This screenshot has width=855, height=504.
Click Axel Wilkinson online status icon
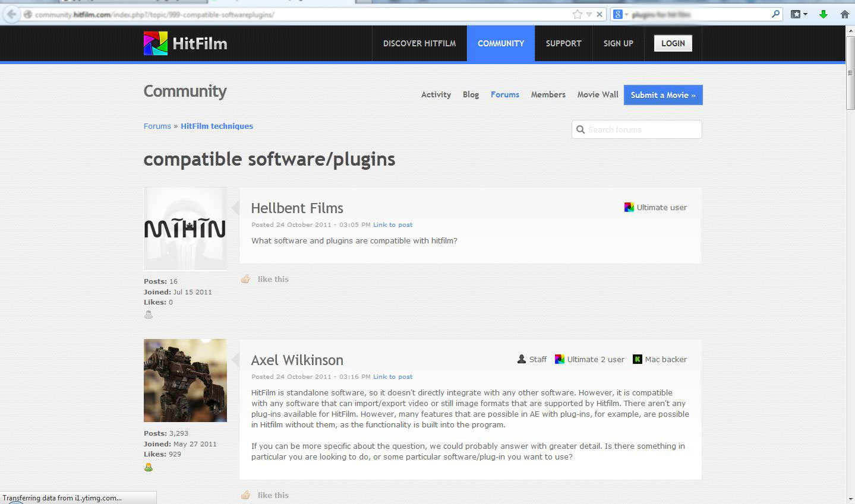point(149,467)
